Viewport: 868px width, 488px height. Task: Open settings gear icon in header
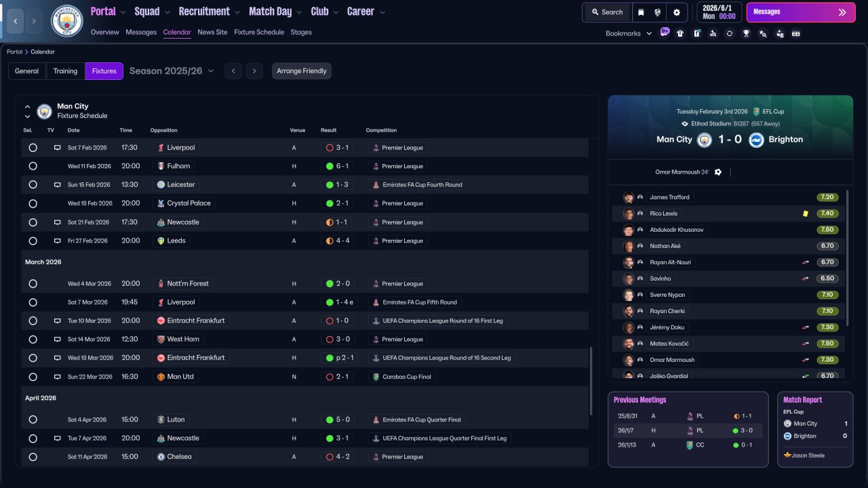pyautogui.click(x=676, y=12)
